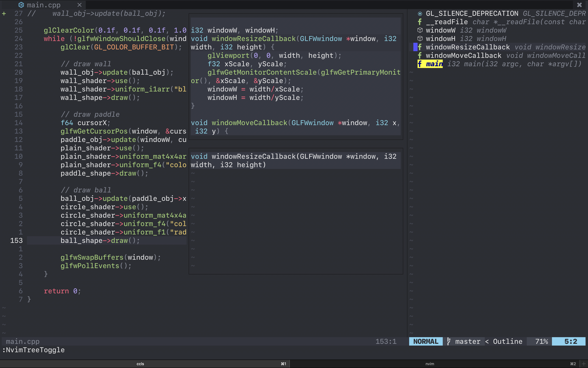
Task: Click the git branch icon in statusline
Action: (449, 342)
